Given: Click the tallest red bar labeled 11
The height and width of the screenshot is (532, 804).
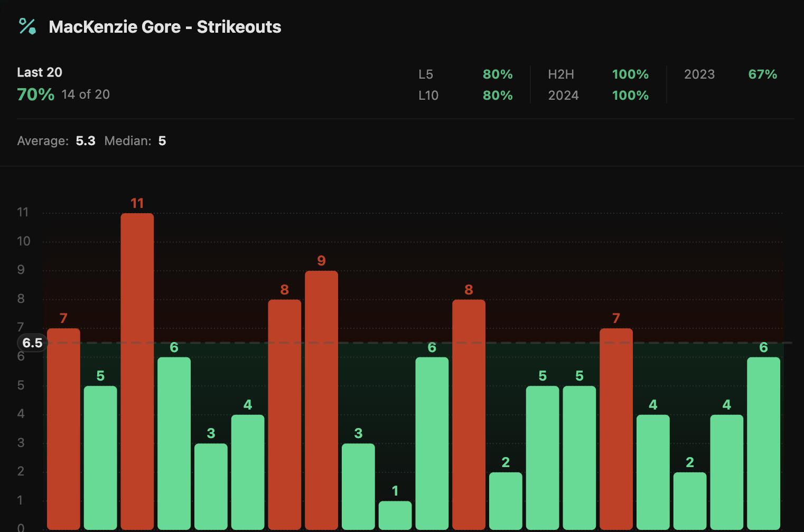Looking at the screenshot, I should point(137,369).
